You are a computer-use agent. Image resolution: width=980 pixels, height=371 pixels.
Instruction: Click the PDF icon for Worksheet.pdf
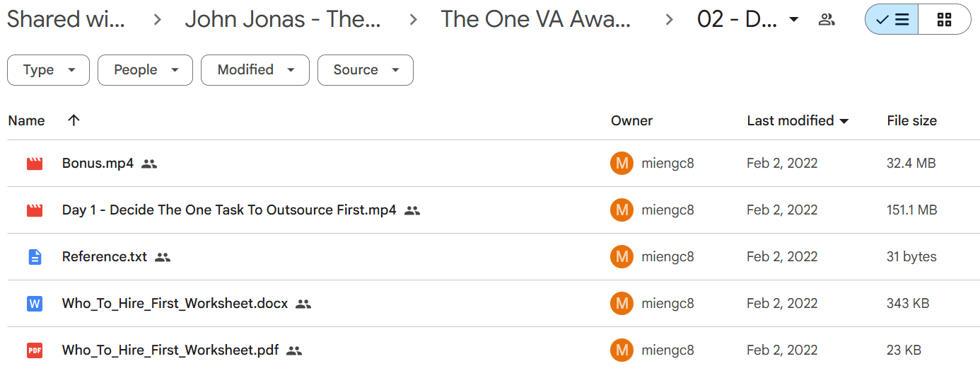35,350
